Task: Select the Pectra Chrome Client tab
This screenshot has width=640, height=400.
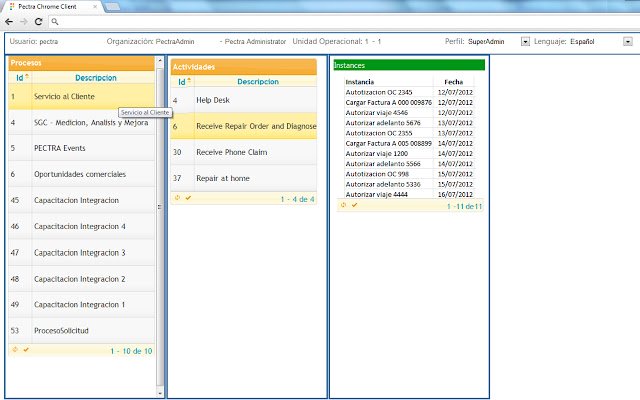Action: coord(53,7)
